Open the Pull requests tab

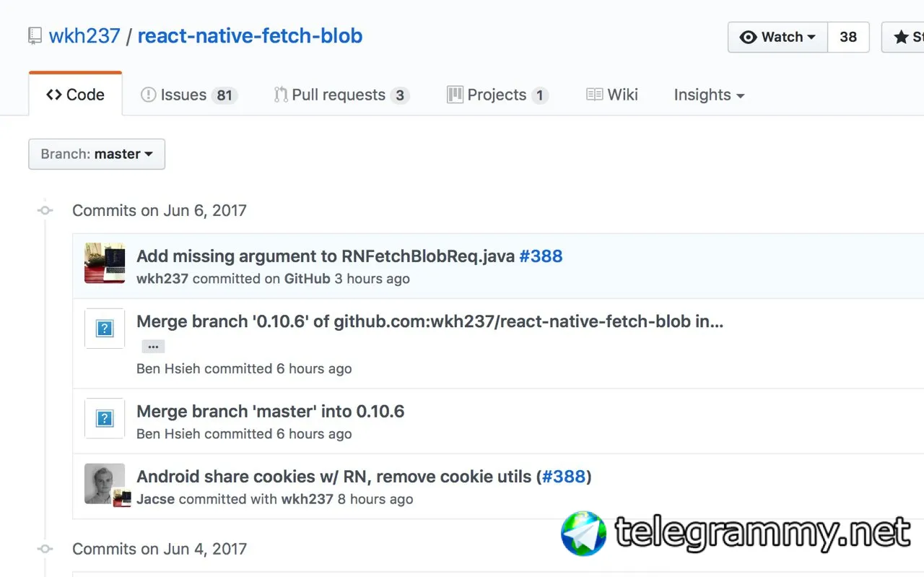point(341,95)
